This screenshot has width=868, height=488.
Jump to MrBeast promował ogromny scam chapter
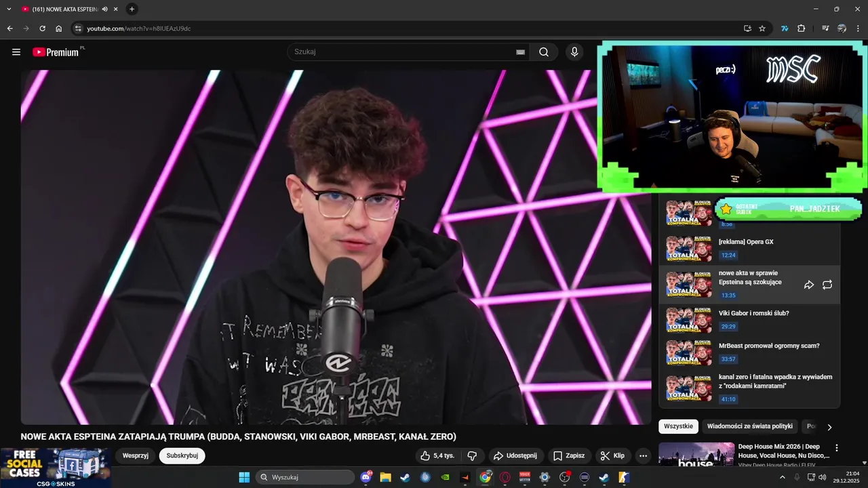point(749,352)
